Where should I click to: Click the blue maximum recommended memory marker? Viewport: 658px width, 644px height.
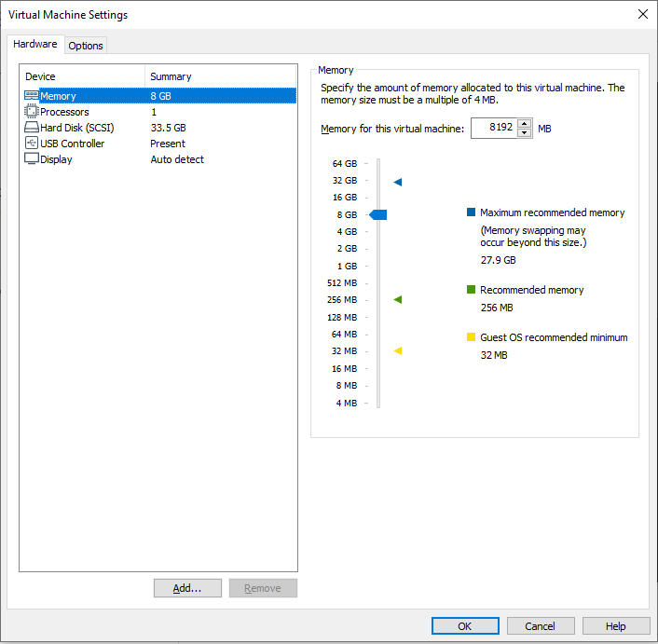pos(398,182)
